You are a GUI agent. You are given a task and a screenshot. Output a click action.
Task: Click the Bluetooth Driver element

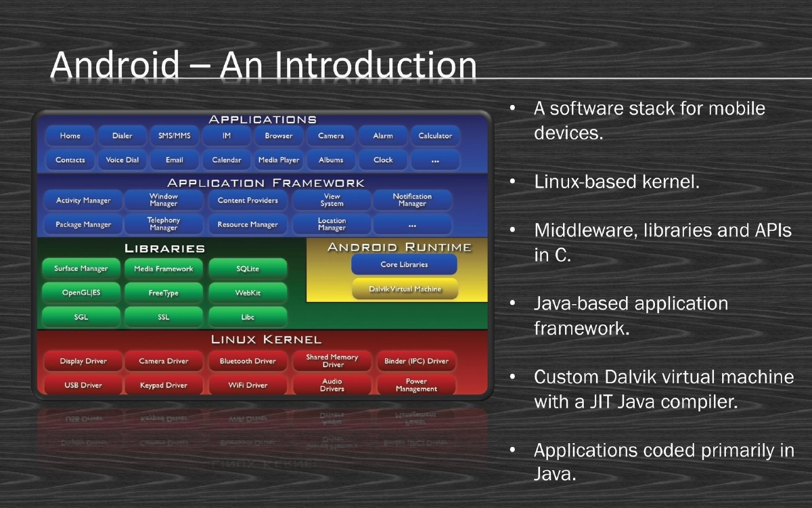[248, 361]
